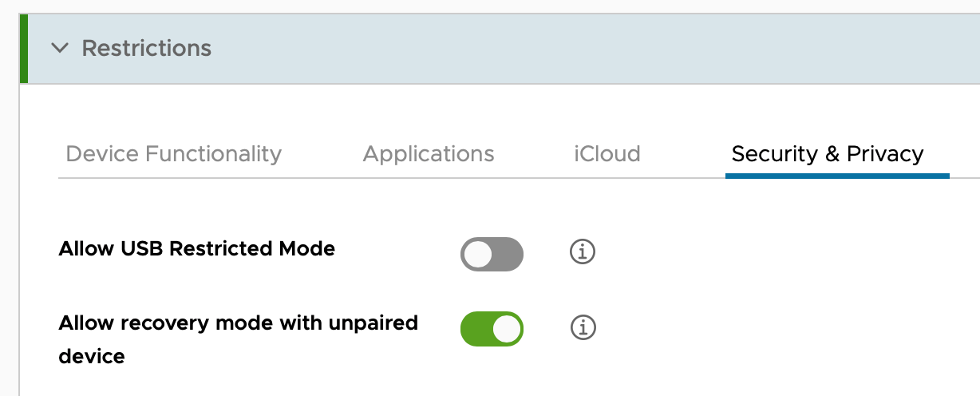Switch to the Device Functionality tab
The width and height of the screenshot is (980, 396).
[x=174, y=153]
